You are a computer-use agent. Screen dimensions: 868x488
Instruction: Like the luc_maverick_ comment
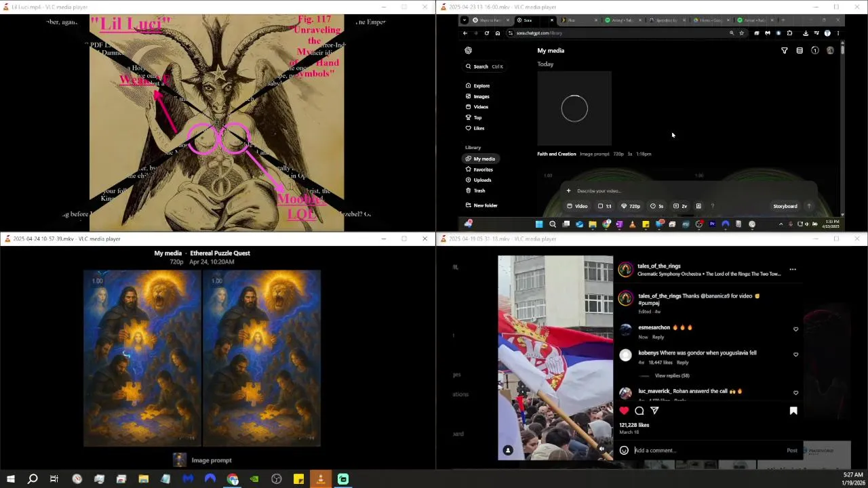click(796, 393)
